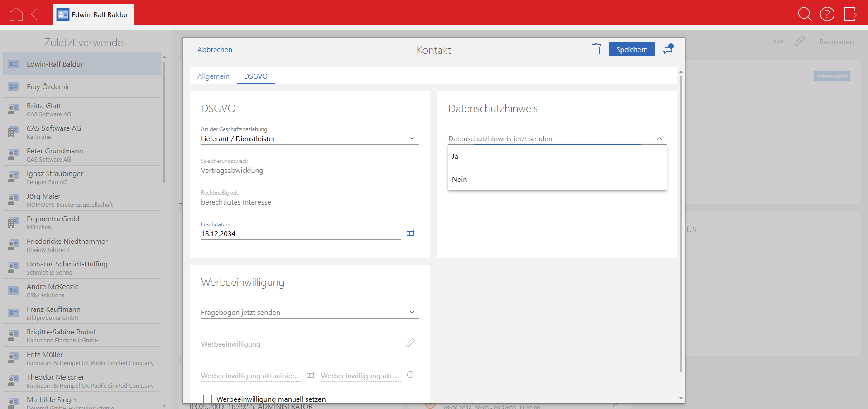Open calendar icon for Werbeeinwilligung aktualisiert date
The height and width of the screenshot is (409, 868).
pyautogui.click(x=310, y=375)
